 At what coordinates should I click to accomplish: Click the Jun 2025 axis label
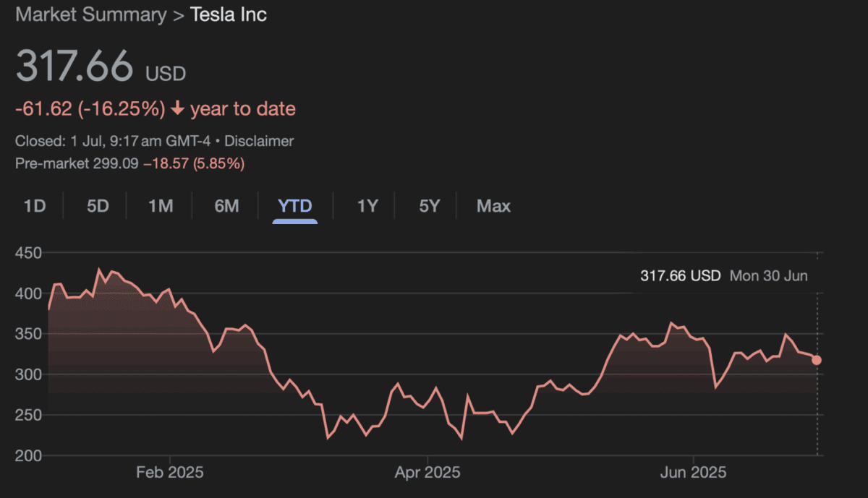click(x=694, y=473)
